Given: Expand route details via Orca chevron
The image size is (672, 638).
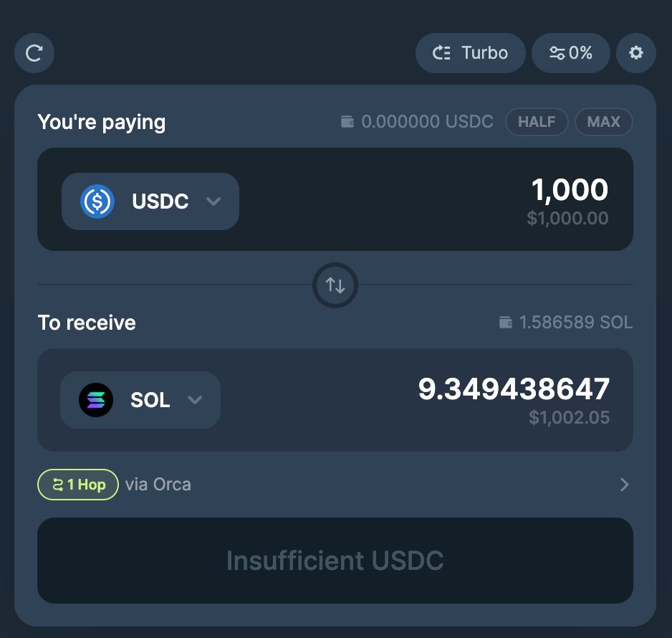Looking at the screenshot, I should [x=623, y=484].
